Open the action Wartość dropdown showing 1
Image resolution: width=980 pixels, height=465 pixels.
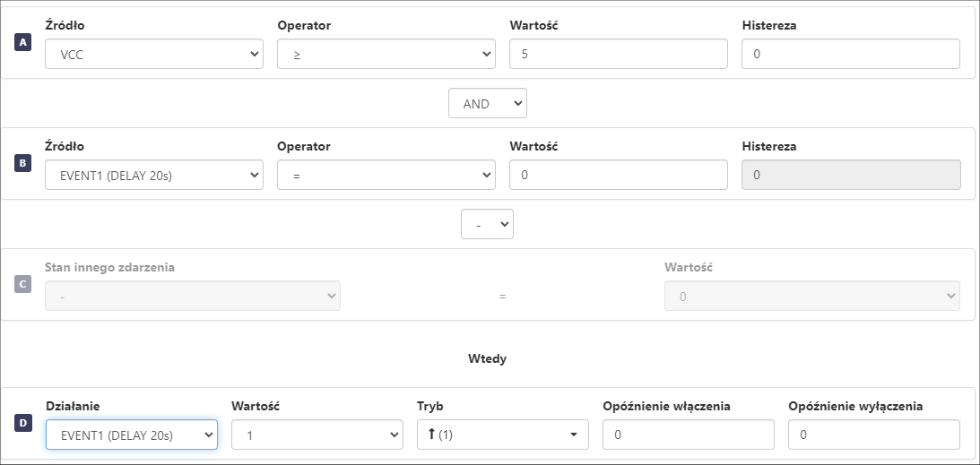click(x=317, y=435)
